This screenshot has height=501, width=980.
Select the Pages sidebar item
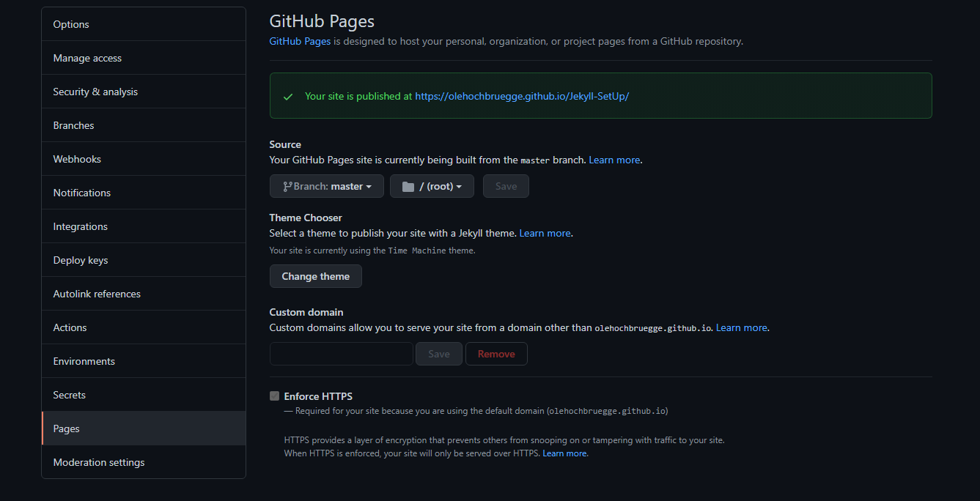pos(144,428)
